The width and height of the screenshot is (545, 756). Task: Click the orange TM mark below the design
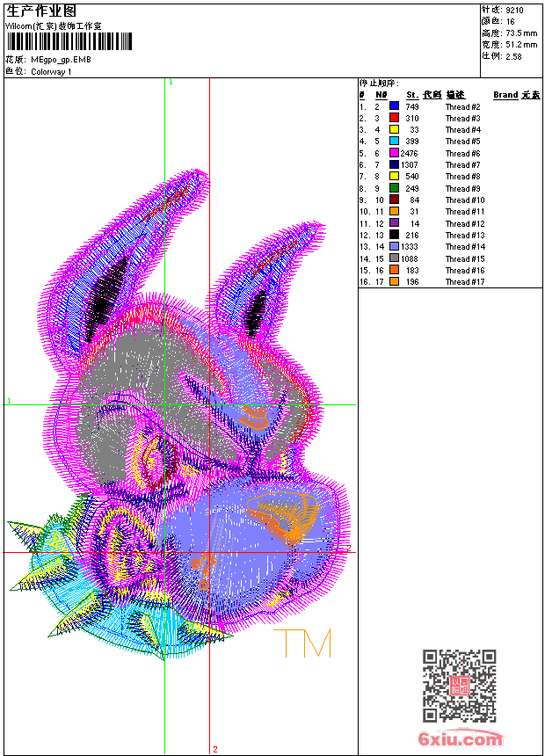tap(302, 643)
